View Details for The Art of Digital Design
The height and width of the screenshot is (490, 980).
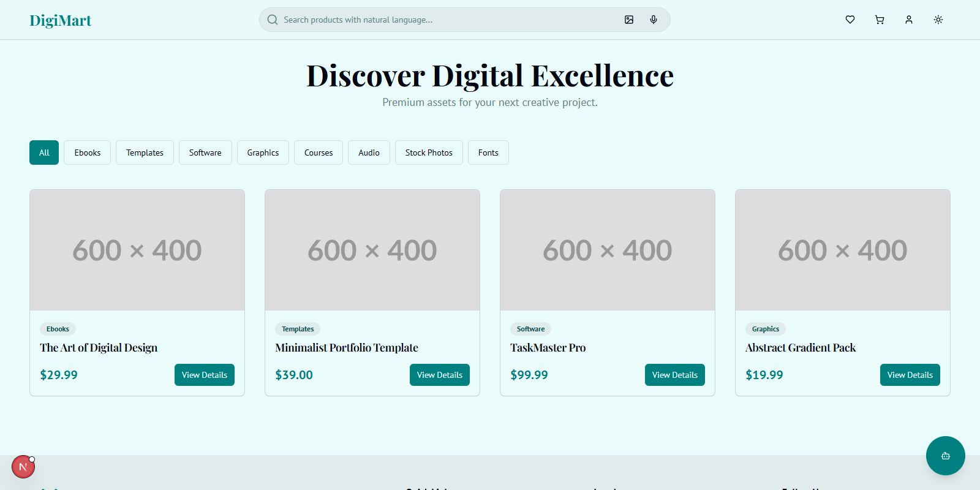coord(205,375)
